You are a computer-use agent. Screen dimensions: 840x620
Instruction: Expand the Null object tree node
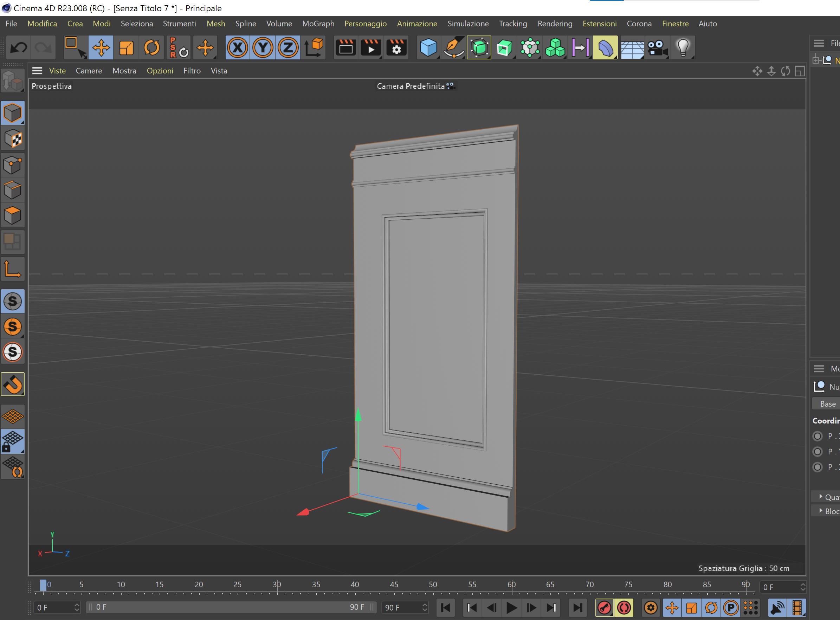pos(816,60)
